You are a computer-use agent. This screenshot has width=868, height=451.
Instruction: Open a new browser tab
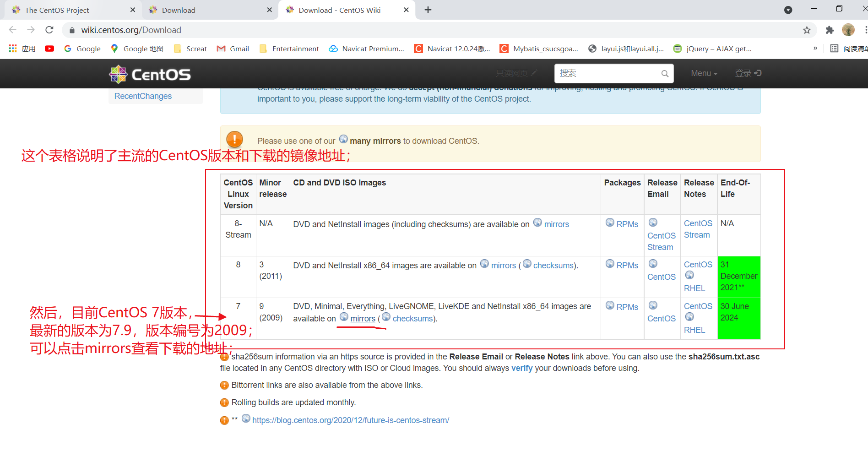(428, 10)
